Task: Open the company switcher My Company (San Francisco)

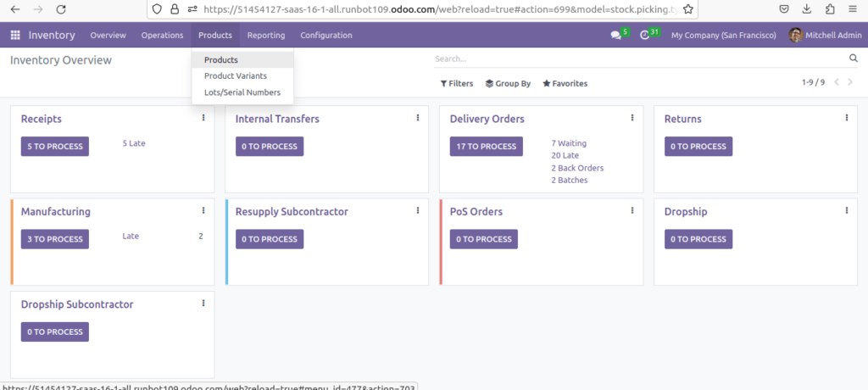Action: pos(724,35)
